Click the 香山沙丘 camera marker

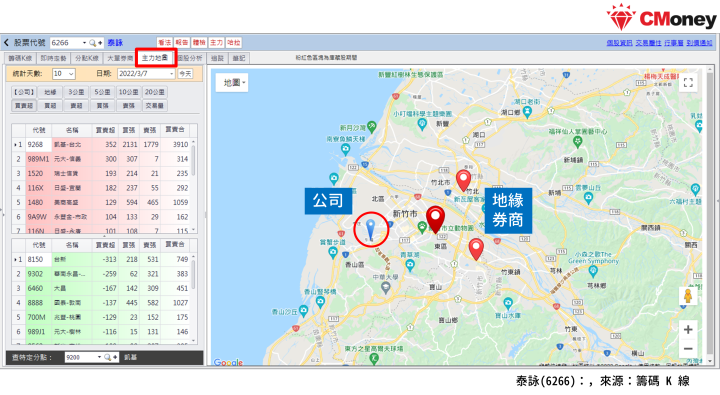[304, 311]
